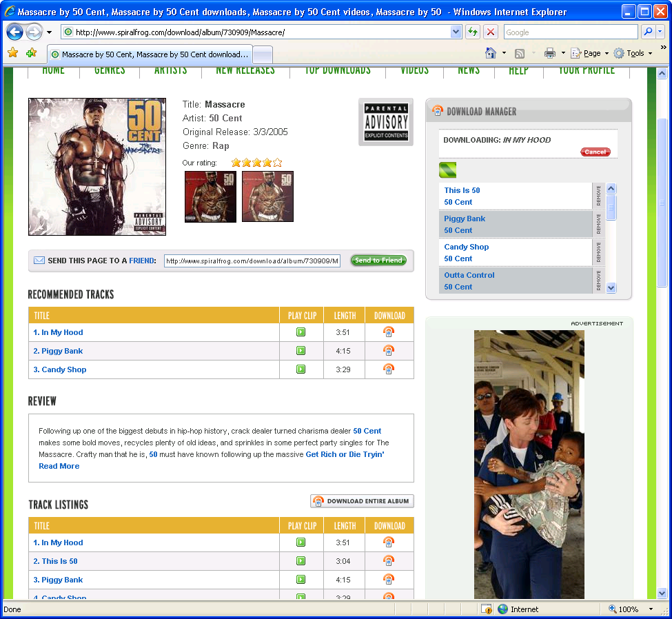Open the first small album cover thumbnail
672x619 pixels.
(210, 196)
